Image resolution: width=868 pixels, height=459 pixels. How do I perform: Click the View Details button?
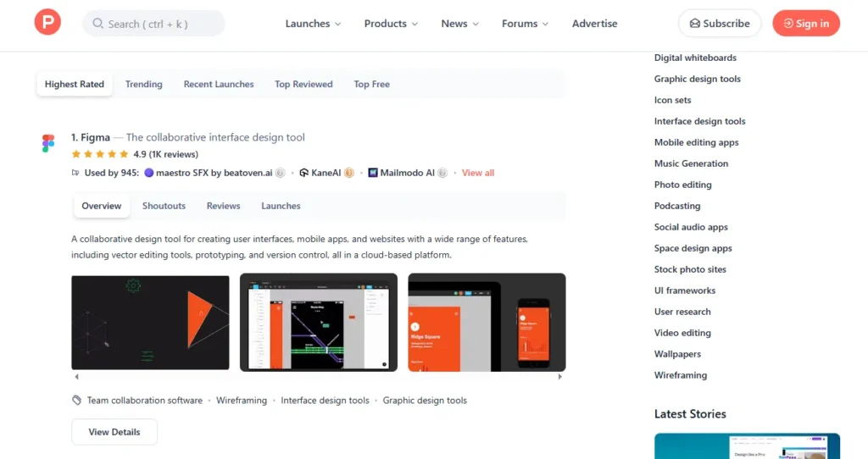pyautogui.click(x=114, y=432)
